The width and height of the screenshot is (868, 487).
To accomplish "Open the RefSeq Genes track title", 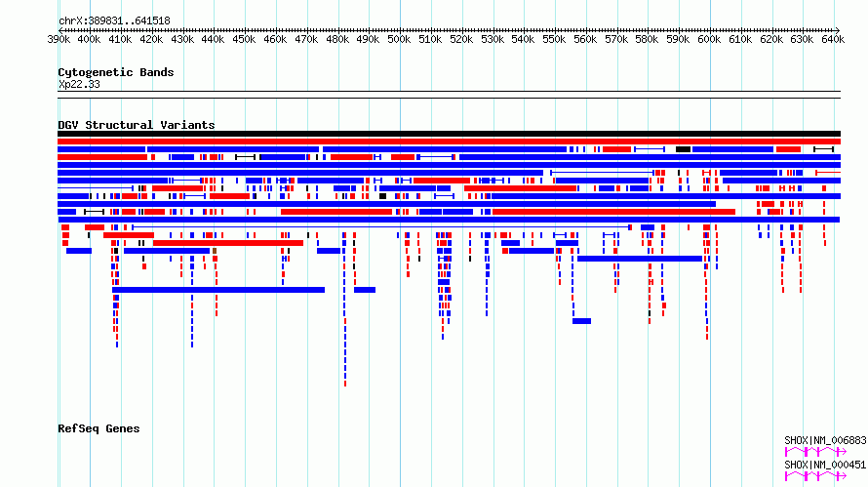I will (99, 428).
